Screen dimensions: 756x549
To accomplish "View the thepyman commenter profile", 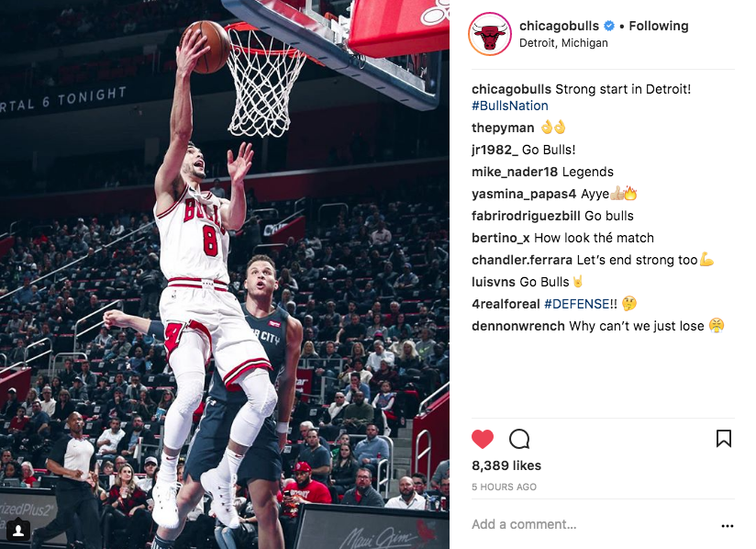I will 503,128.
